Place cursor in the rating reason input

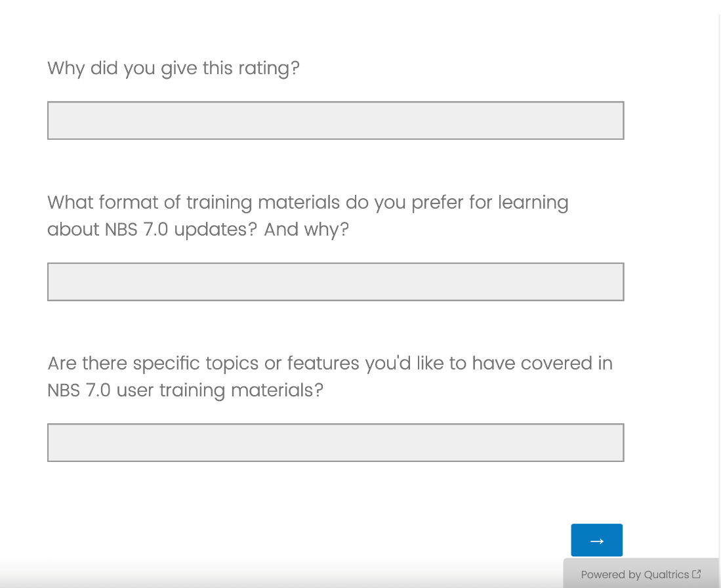(335, 120)
